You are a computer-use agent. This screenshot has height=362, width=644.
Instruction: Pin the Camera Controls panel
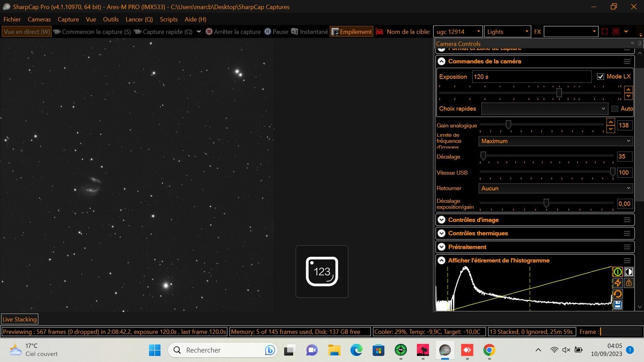click(x=639, y=43)
